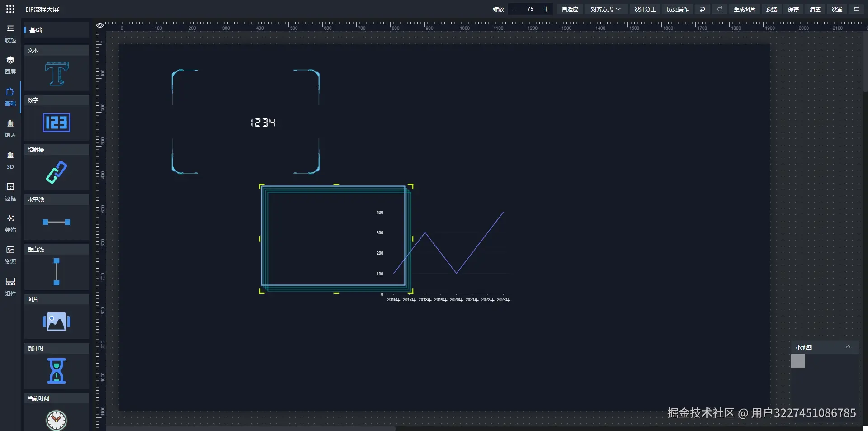Open the 组件 components category
The image size is (868, 431).
(x=10, y=287)
